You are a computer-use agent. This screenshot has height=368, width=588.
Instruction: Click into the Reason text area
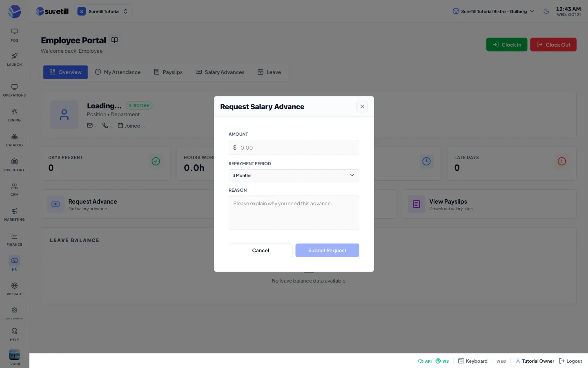tap(294, 213)
